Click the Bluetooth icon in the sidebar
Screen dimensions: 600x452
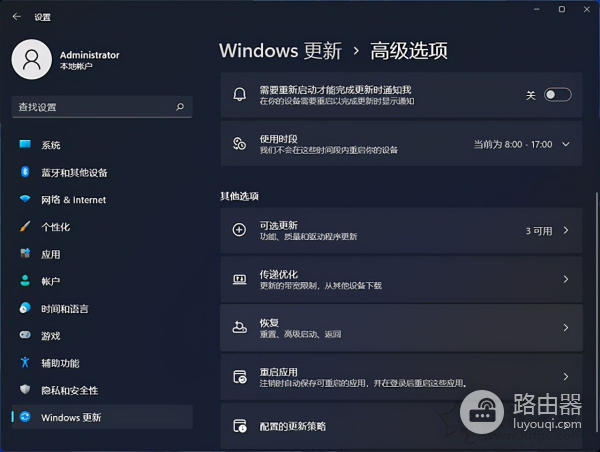25,172
